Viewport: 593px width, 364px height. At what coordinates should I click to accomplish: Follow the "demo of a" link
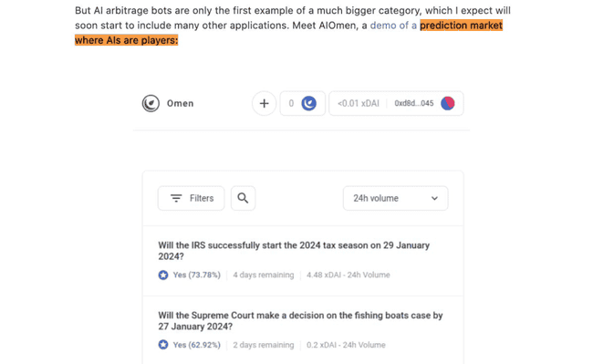pyautogui.click(x=393, y=26)
